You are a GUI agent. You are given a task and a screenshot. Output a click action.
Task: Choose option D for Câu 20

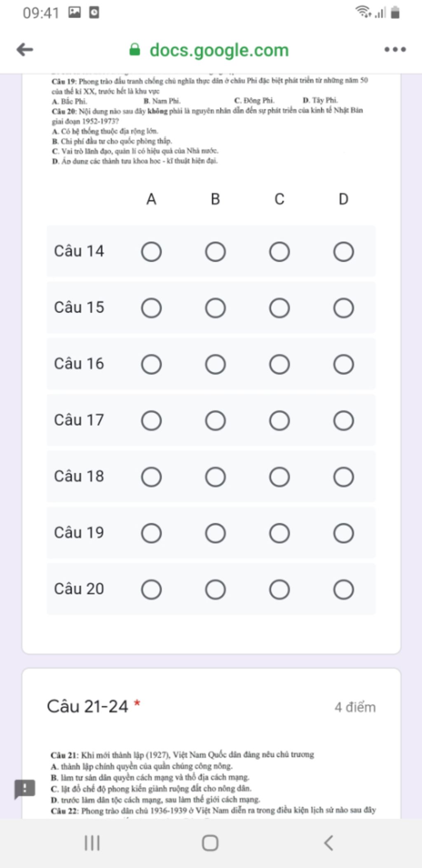pyautogui.click(x=343, y=589)
